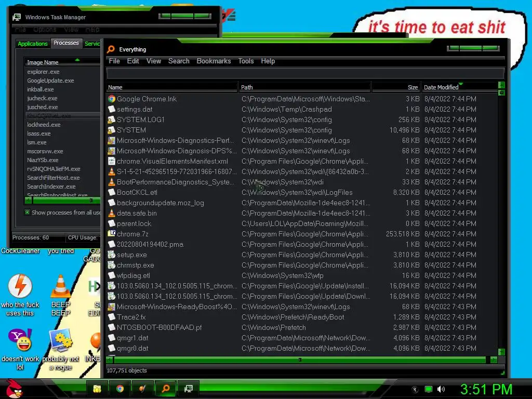Select NiazYSb.exe process in Task Manager
Screen dimensions: 532x399
[43, 160]
